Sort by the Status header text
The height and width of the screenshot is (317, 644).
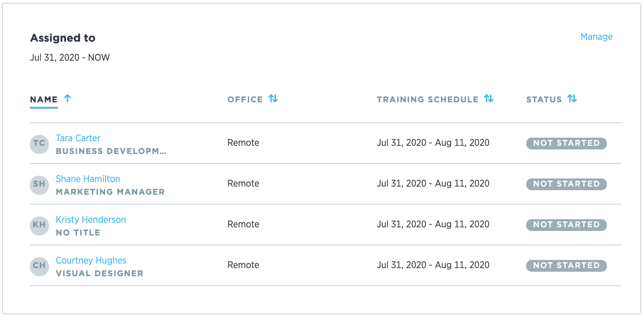[x=544, y=100]
